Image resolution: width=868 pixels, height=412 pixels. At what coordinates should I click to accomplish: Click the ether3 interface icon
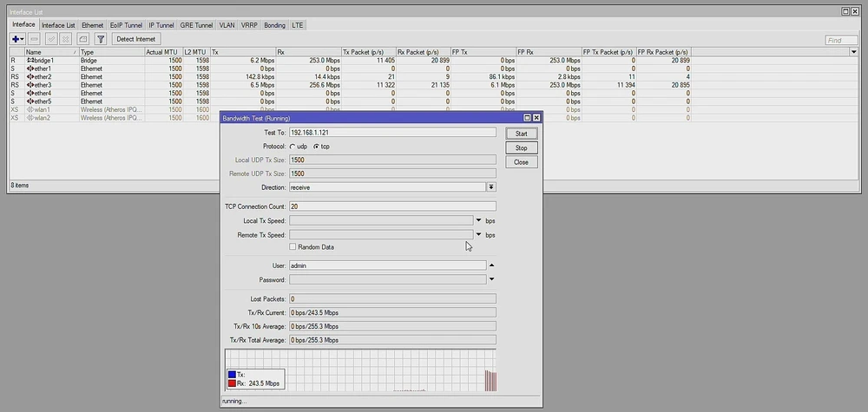tap(30, 85)
